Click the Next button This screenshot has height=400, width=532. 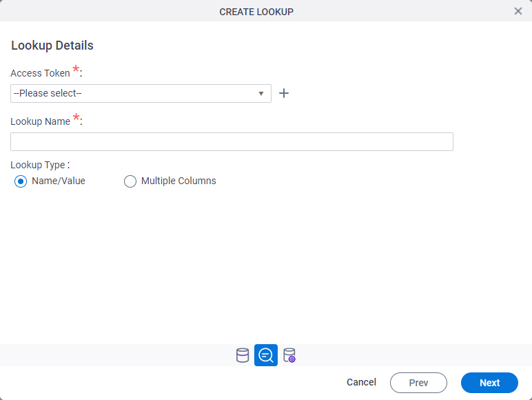[x=489, y=383]
